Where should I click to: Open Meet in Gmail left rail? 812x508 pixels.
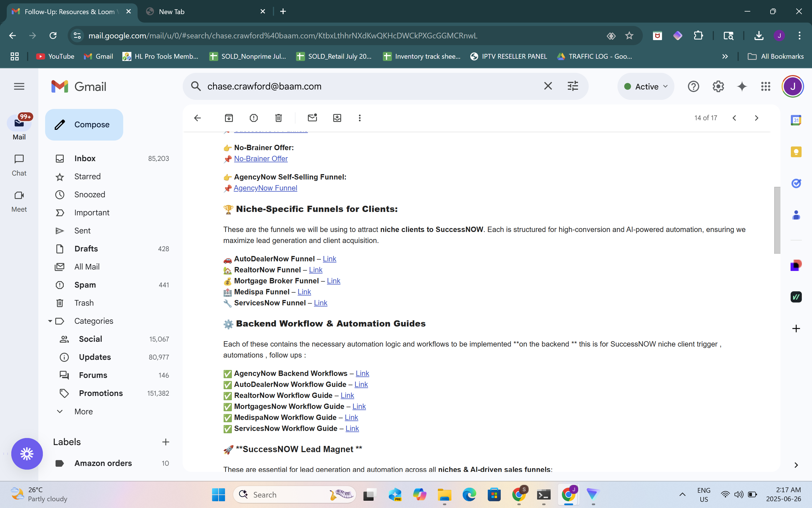click(x=19, y=202)
